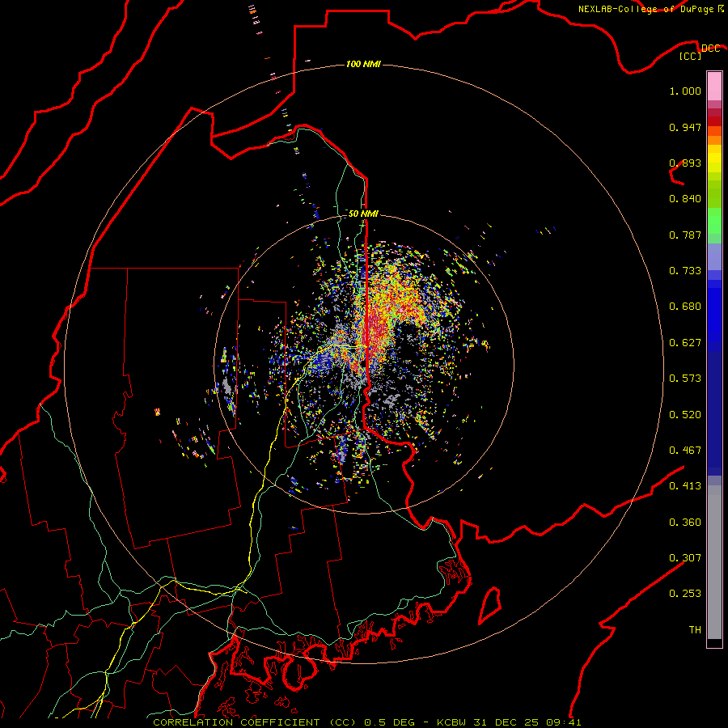The height and width of the screenshot is (728, 728).
Task: Click the 31 DEC 25 date text
Action: point(506,722)
